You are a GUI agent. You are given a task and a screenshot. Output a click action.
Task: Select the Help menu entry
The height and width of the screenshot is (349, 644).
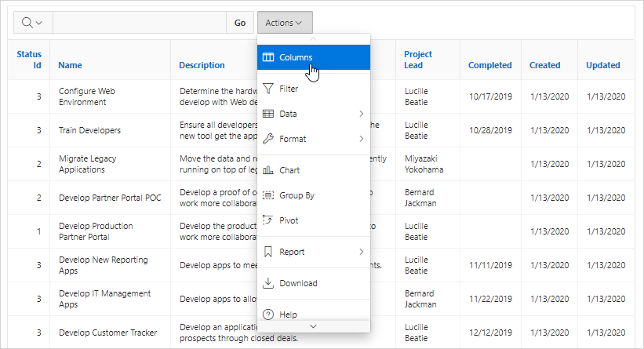(288, 314)
